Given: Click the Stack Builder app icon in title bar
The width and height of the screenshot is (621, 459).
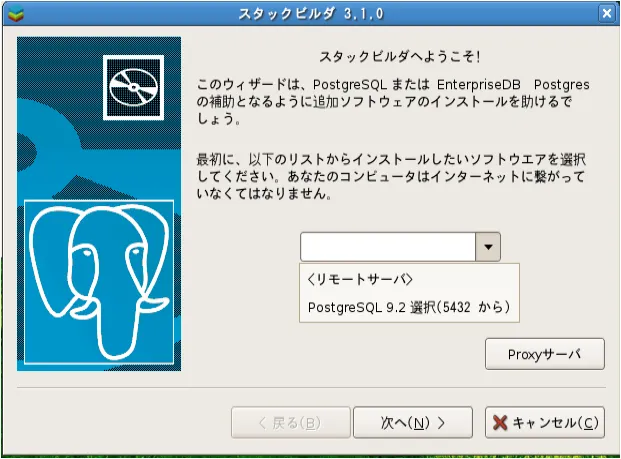Looking at the screenshot, I should tap(15, 14).
